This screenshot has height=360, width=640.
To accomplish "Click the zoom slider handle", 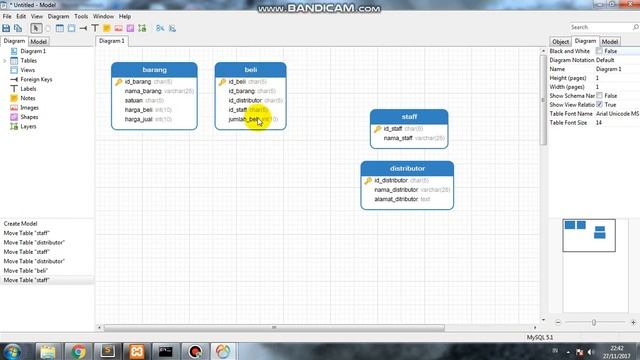I will point(594,322).
